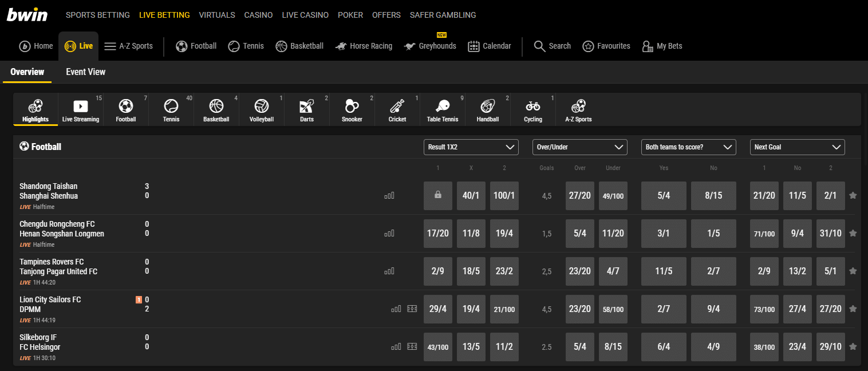Click the Search magnifier icon

(539, 46)
